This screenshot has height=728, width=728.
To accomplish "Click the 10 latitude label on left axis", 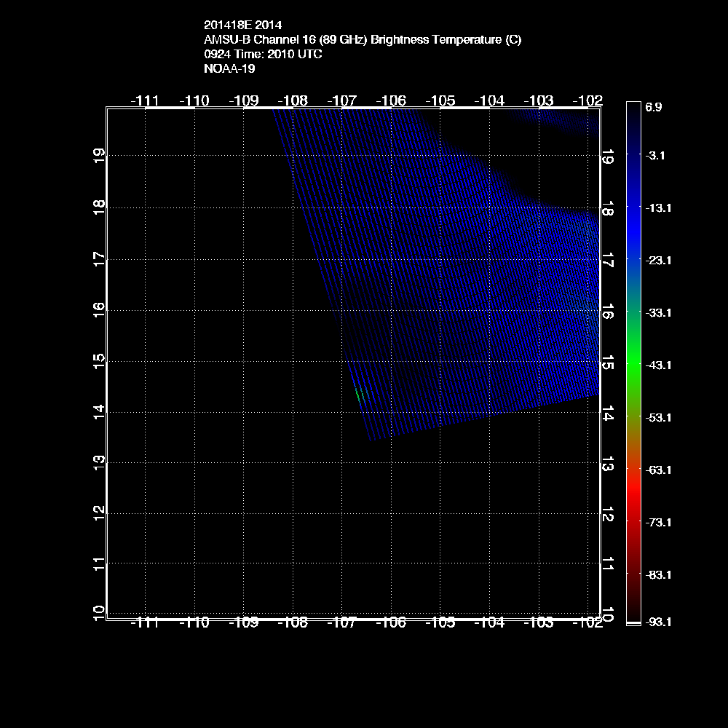I will (99, 613).
